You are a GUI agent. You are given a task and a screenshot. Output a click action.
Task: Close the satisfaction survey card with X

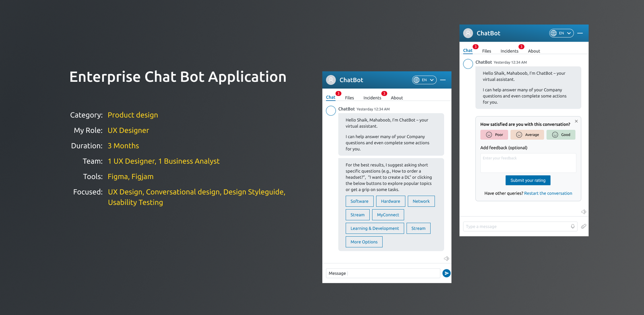click(576, 121)
